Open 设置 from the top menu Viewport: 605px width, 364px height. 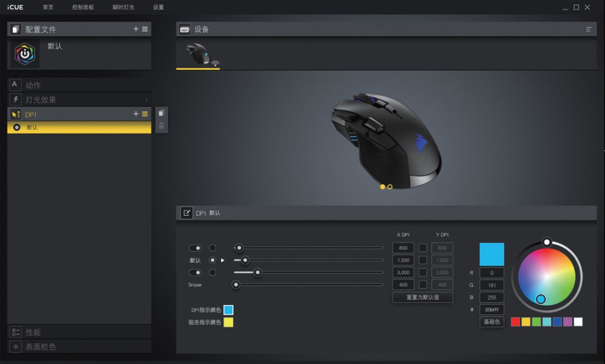tap(159, 7)
